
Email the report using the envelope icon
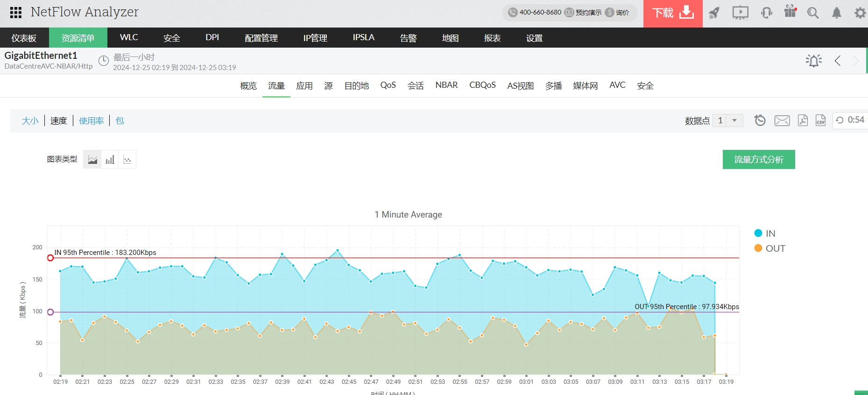pyautogui.click(x=782, y=120)
